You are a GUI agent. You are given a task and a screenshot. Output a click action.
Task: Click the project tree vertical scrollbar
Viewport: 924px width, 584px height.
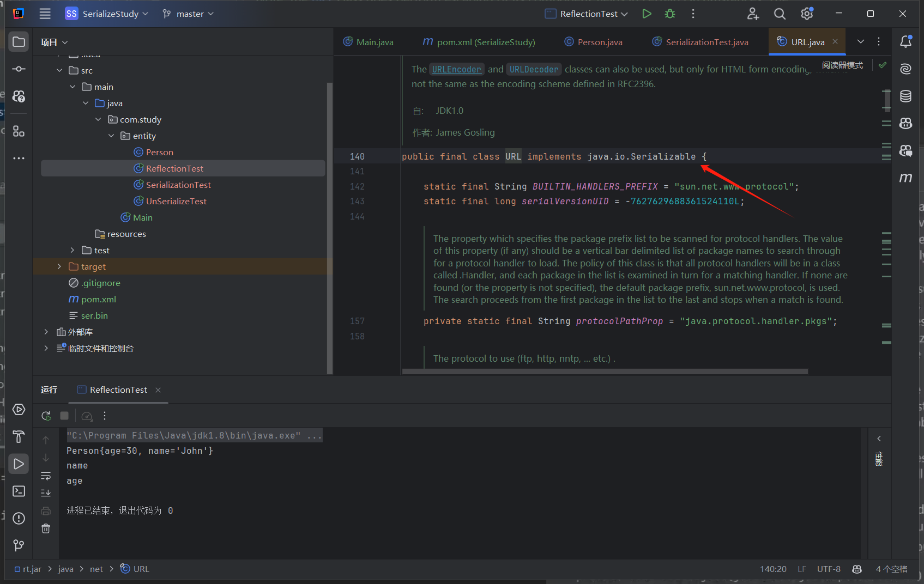coord(329,228)
